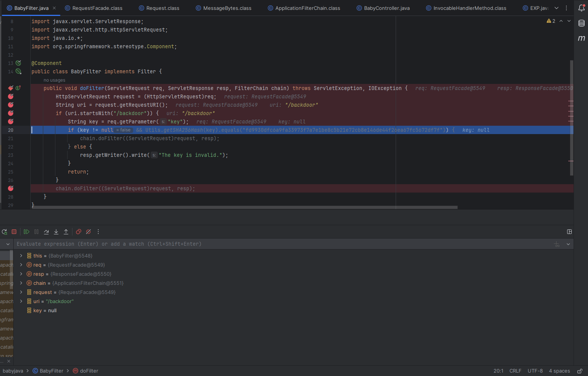Go to next highlighted problem
Screen dimensions: 588x376
pyautogui.click(x=569, y=21)
